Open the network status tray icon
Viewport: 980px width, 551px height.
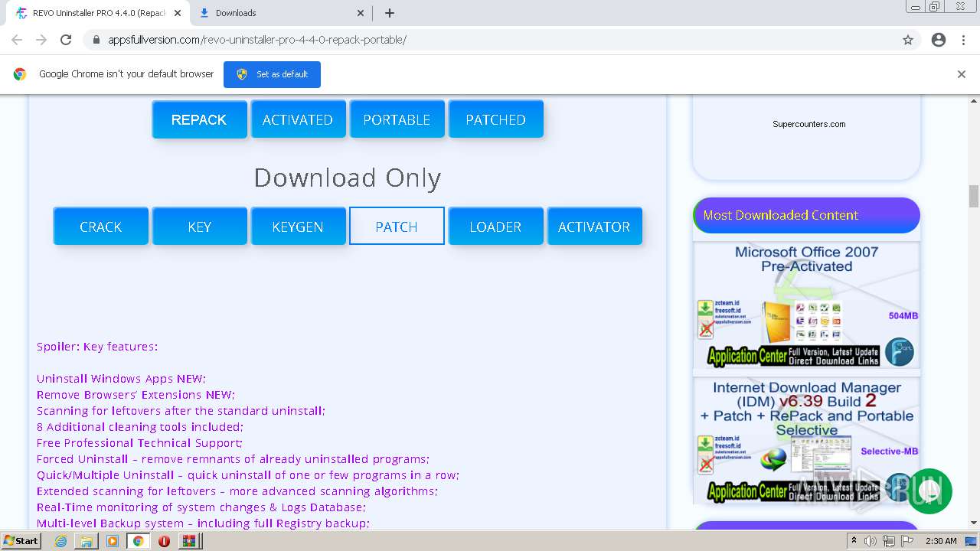[x=888, y=541]
